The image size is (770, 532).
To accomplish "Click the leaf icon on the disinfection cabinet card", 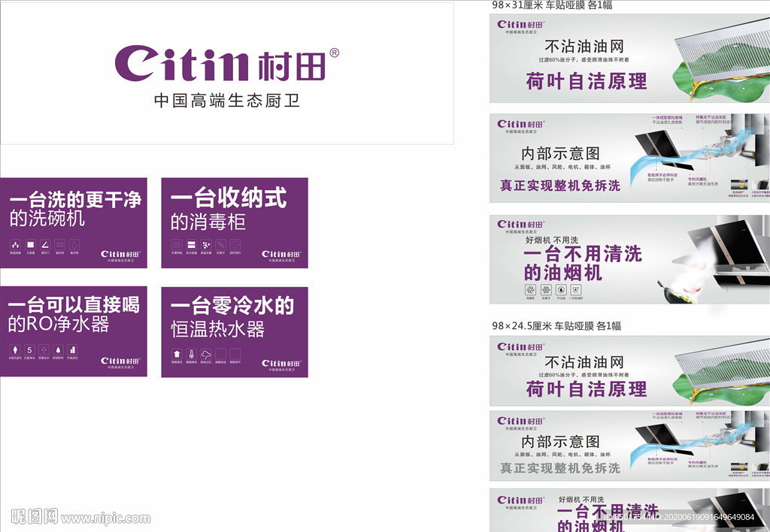I will (x=221, y=244).
